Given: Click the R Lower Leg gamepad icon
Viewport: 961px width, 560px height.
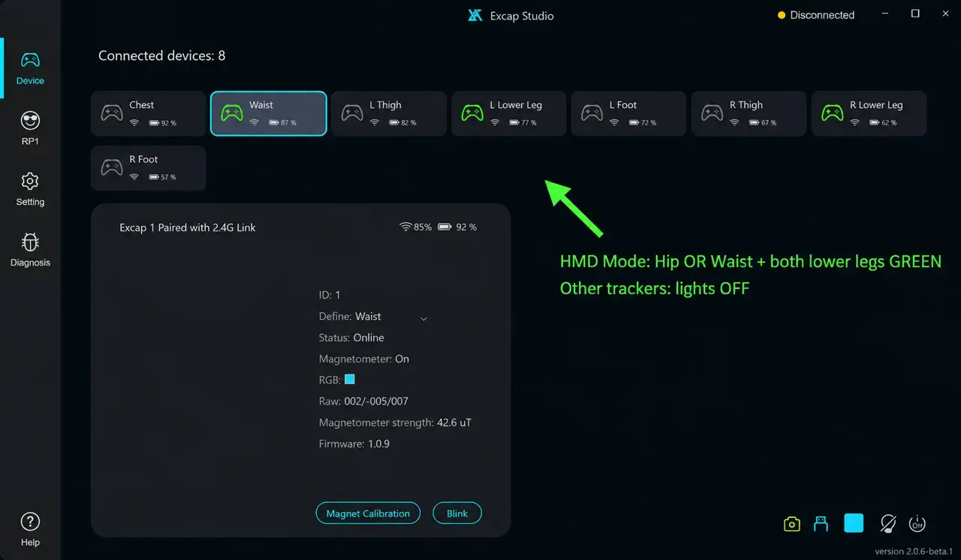Looking at the screenshot, I should 833,113.
